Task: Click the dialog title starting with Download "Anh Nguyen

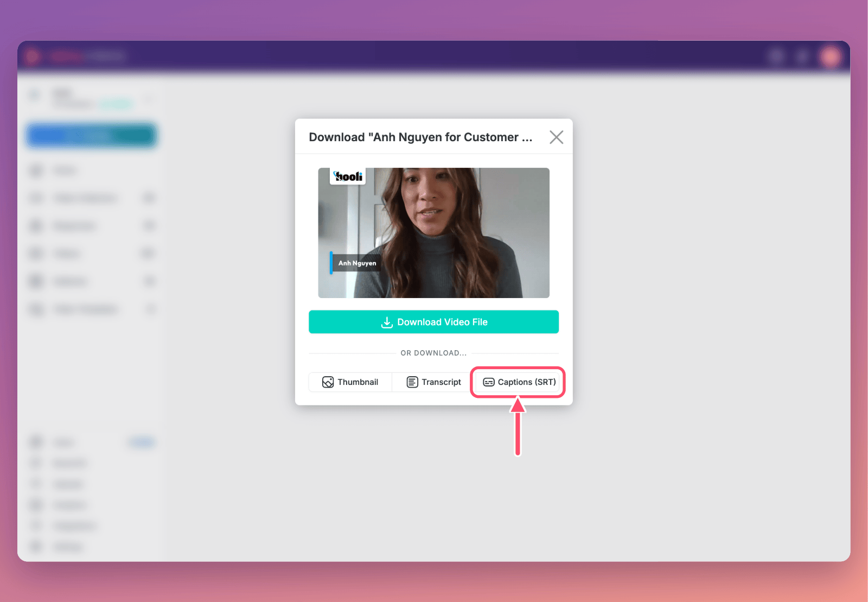Action: pyautogui.click(x=420, y=137)
